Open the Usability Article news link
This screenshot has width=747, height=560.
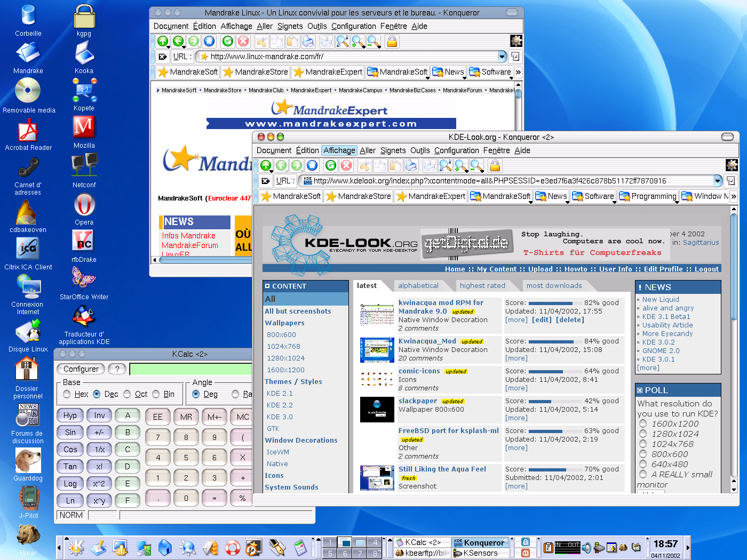pyautogui.click(x=667, y=325)
